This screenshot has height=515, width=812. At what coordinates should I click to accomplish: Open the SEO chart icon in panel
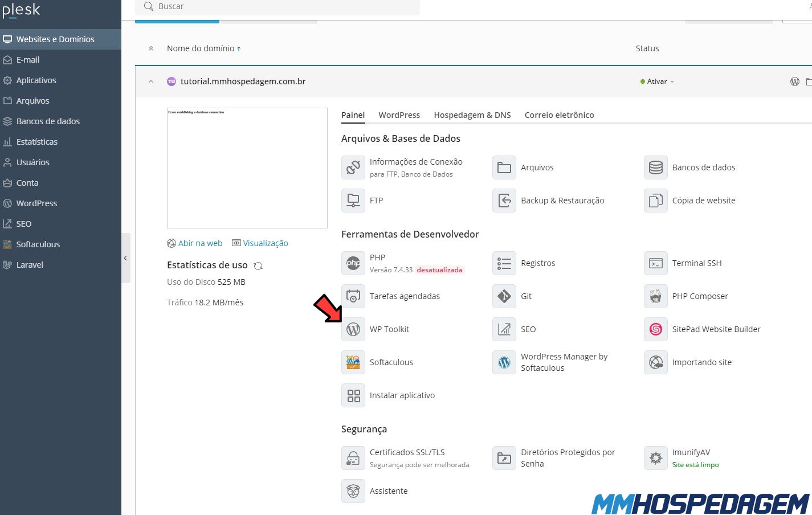tap(504, 329)
